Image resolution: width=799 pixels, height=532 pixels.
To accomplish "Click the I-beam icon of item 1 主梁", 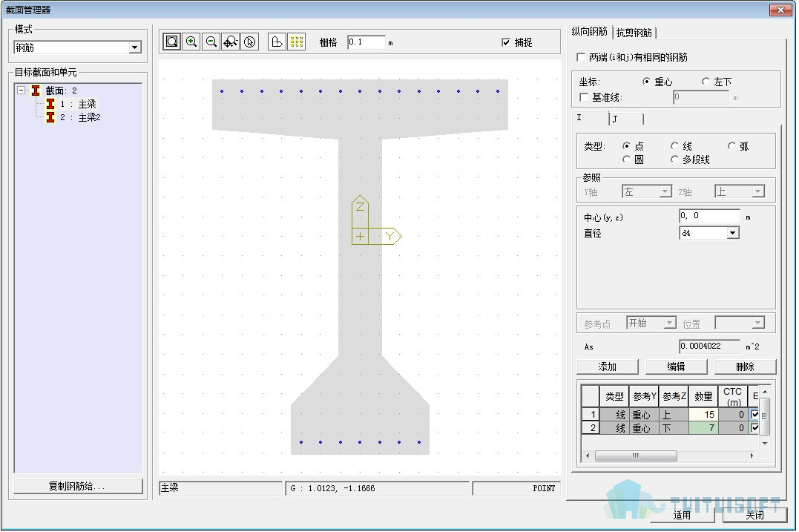I will click(x=50, y=104).
